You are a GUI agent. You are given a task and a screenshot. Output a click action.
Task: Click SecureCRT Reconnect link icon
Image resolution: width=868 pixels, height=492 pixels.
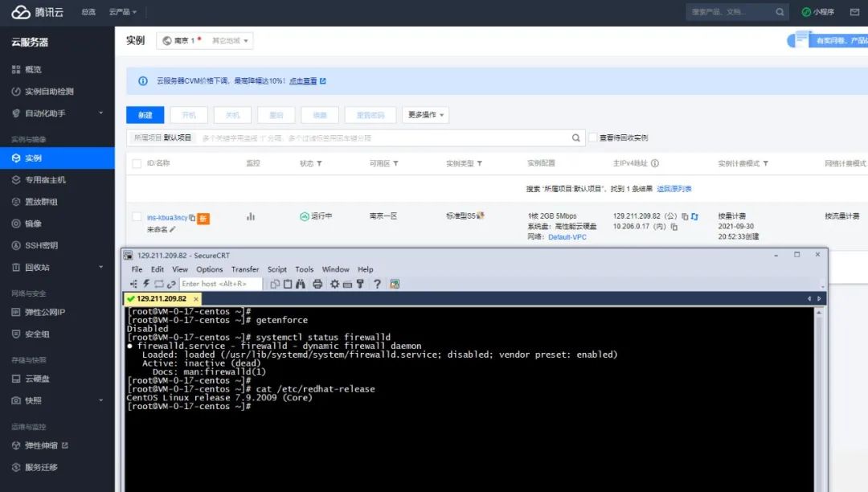[x=171, y=284]
